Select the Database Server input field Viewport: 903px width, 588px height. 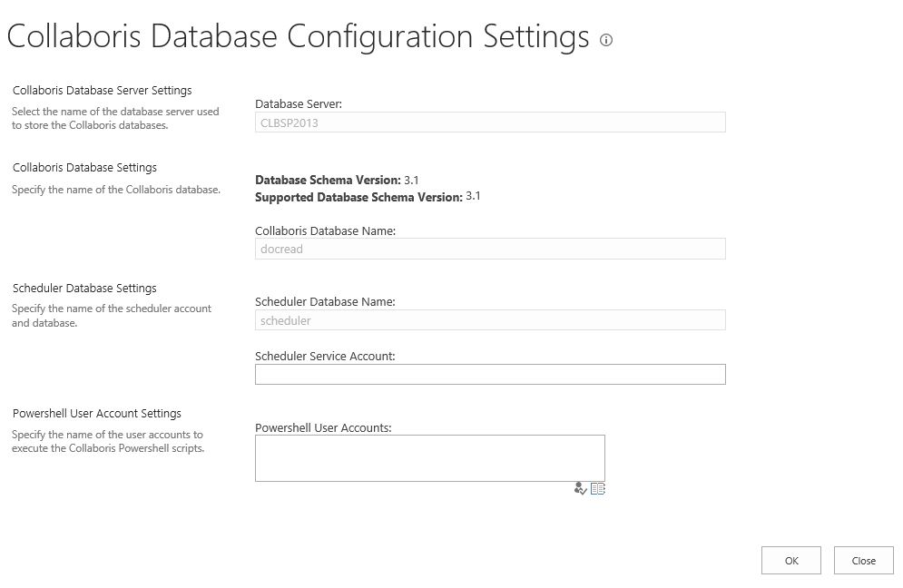(x=490, y=122)
